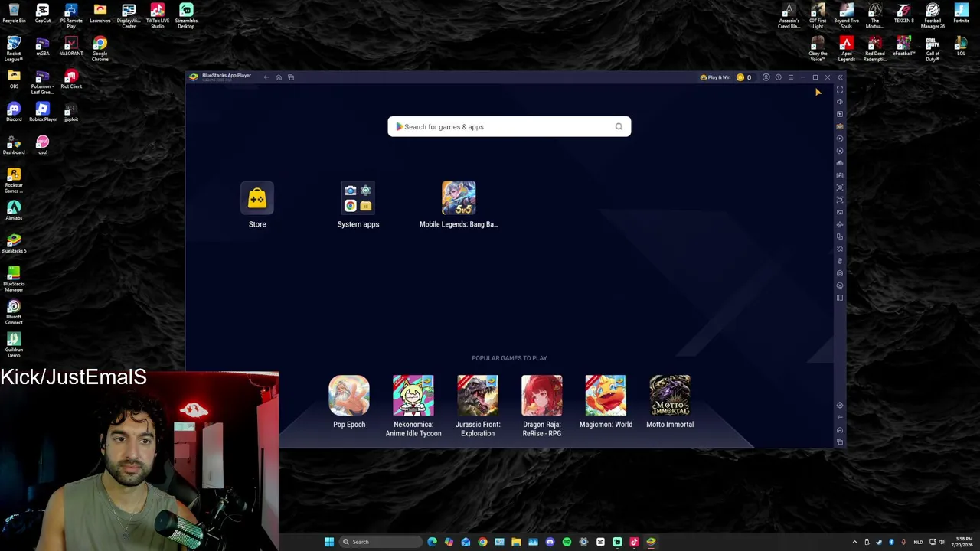Viewport: 980px width, 551px height.
Task: Click the Windows taskbar Search box
Action: click(381, 542)
